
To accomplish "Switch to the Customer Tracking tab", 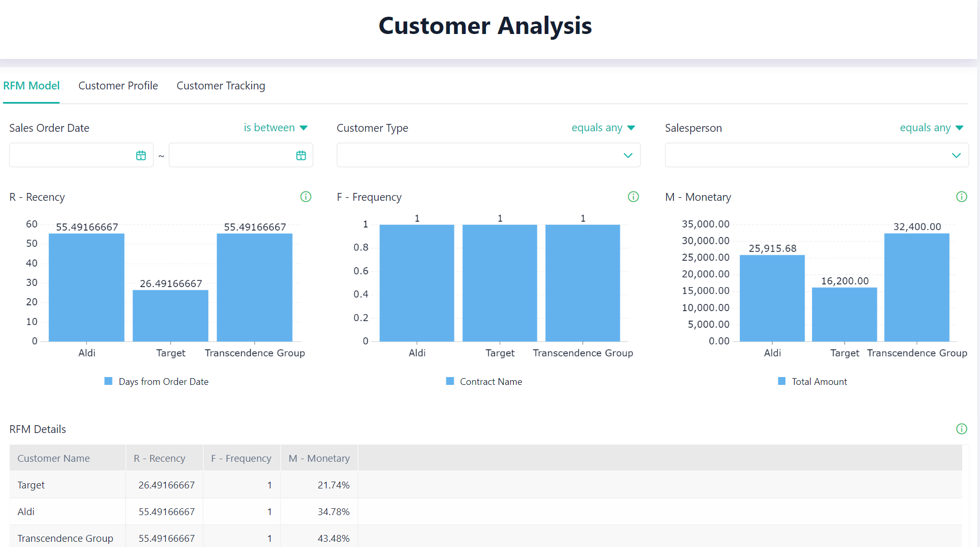I will [x=221, y=86].
